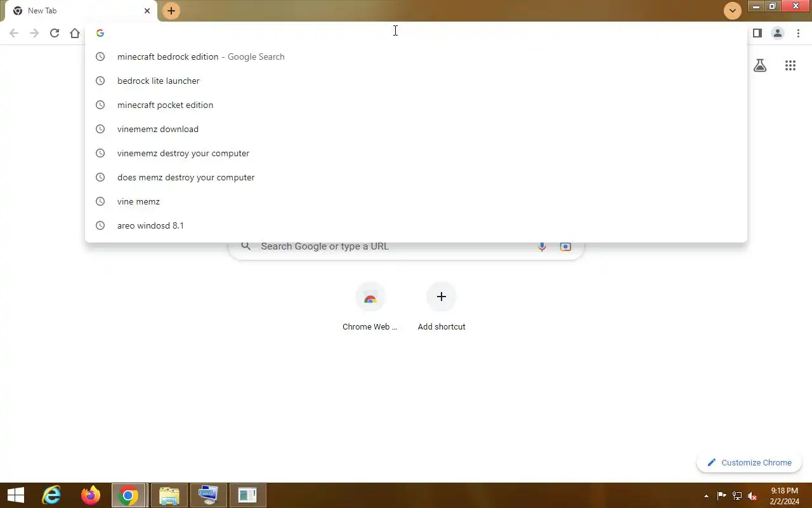Choose the 'vine memz' history suggestion
The width and height of the screenshot is (812, 508).
(x=416, y=201)
